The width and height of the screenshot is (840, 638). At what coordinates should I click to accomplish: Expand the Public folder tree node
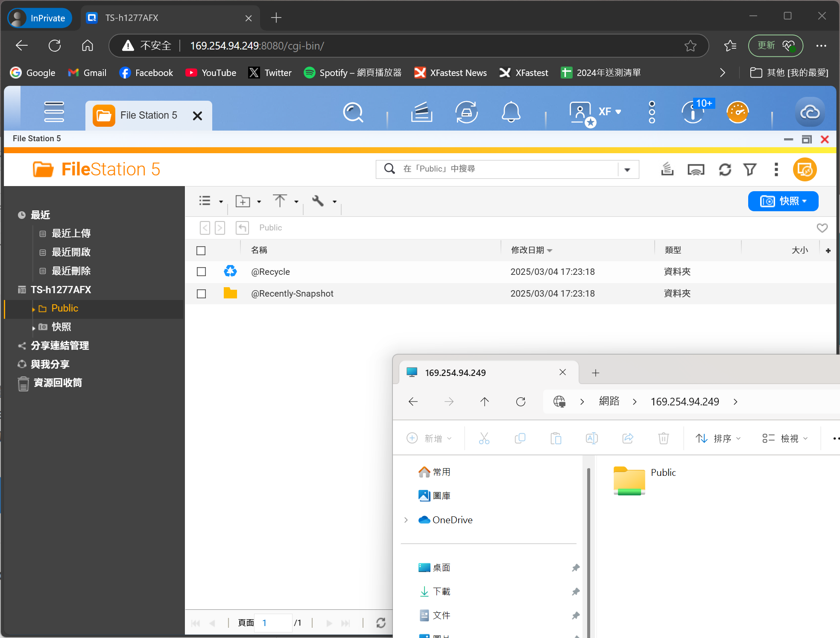33,309
